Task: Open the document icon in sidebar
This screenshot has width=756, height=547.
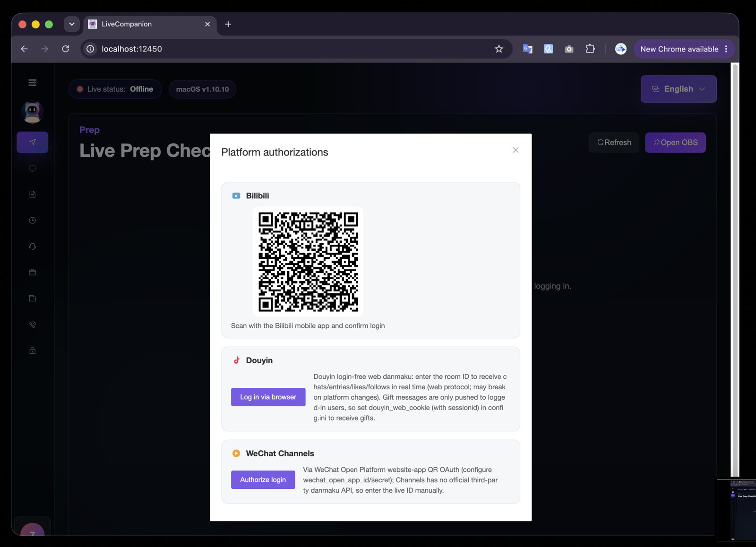Action: coord(32,194)
